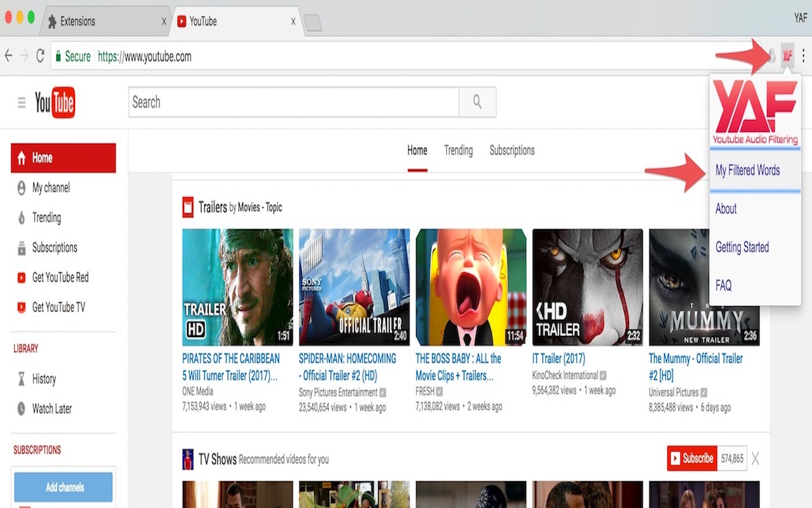Open Spider-Man Homecoming trailer thumbnail
The height and width of the screenshot is (508, 812).
click(x=355, y=287)
